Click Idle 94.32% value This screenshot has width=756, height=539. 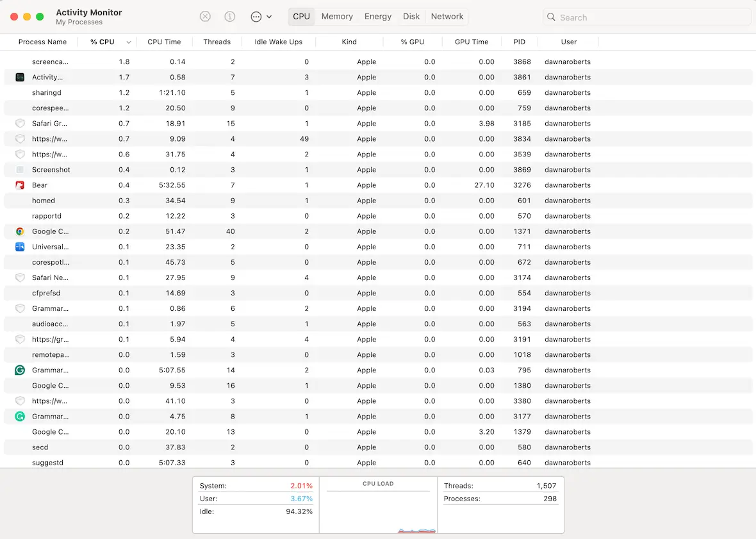pyautogui.click(x=299, y=511)
